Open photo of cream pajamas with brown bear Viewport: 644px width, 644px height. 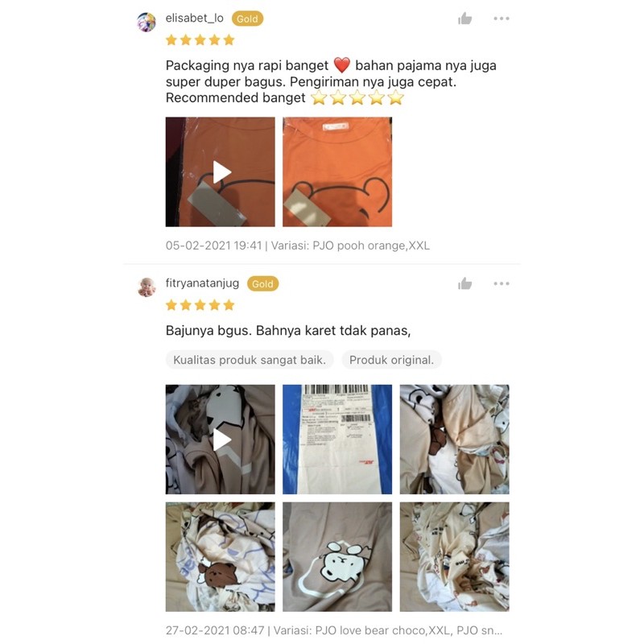click(454, 439)
